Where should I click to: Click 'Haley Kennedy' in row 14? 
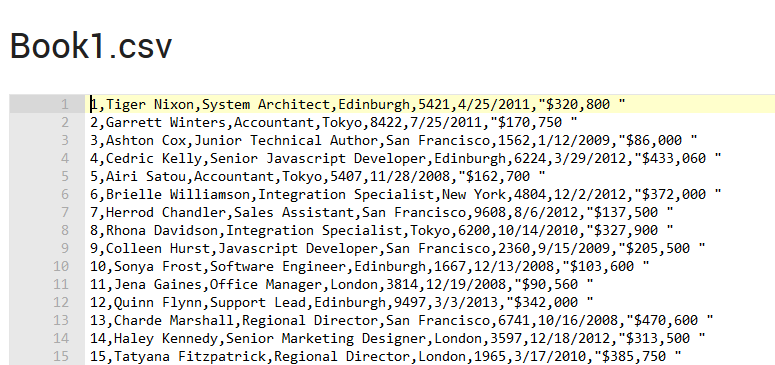(166, 338)
